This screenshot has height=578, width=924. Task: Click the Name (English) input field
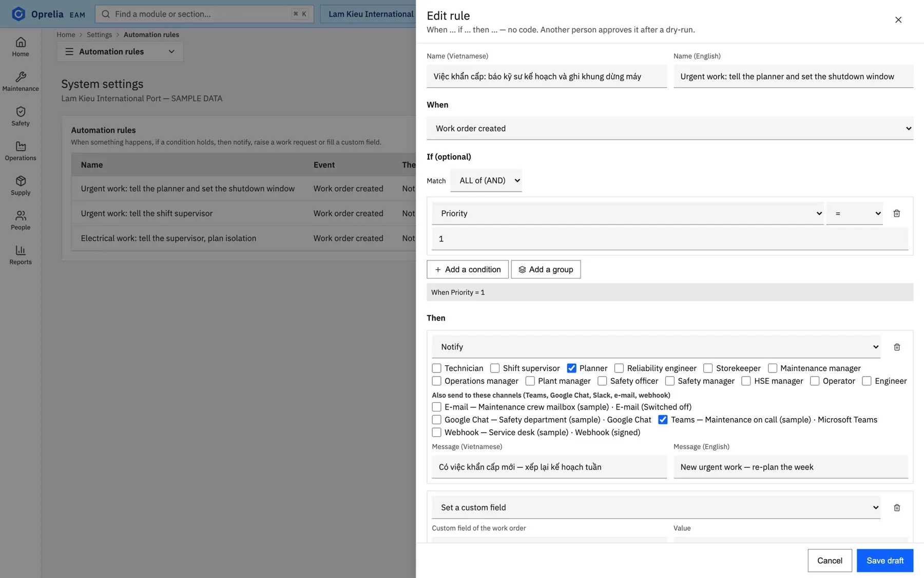pyautogui.click(x=793, y=77)
